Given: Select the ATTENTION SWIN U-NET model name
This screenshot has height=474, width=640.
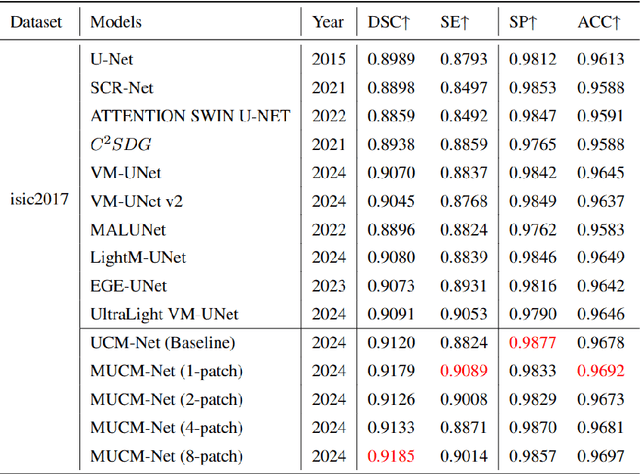Looking at the screenshot, I should tap(190, 115).
